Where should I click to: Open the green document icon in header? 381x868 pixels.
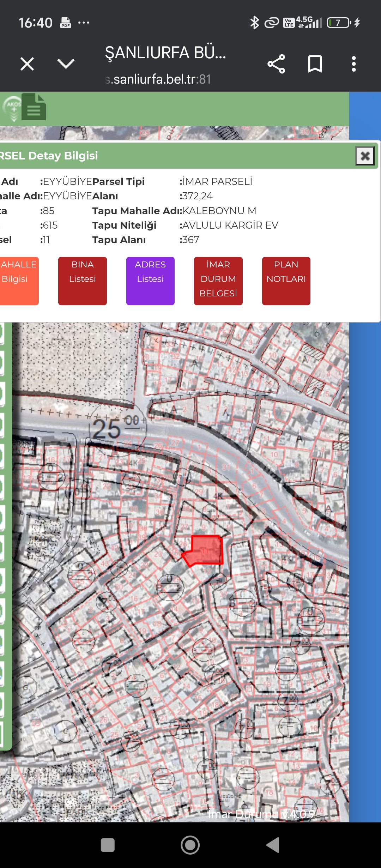pyautogui.click(x=34, y=107)
